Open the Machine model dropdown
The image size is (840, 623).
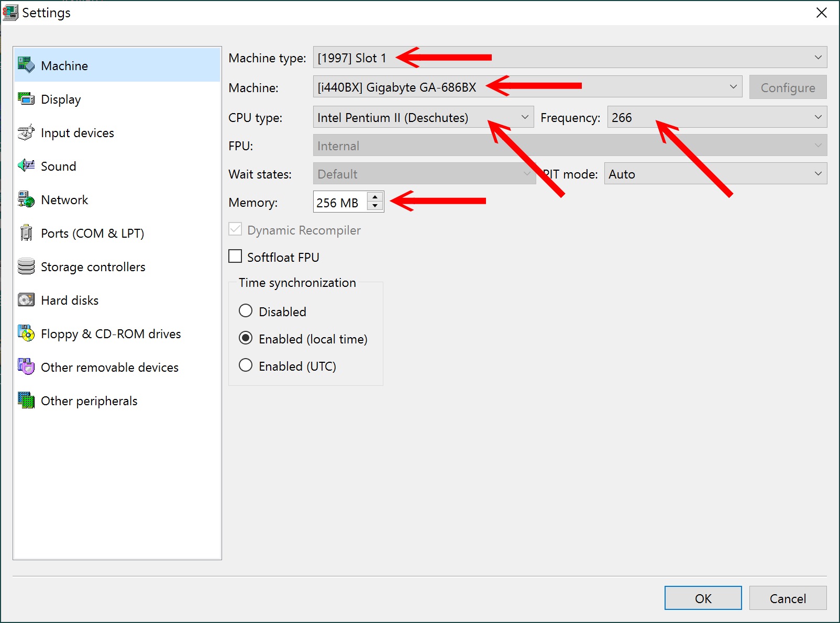(x=527, y=87)
